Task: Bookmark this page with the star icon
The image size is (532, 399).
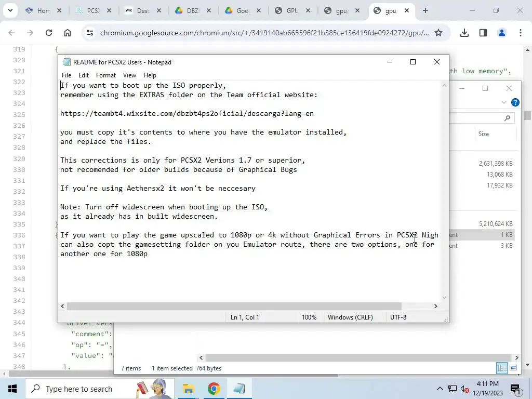Action: coord(438,33)
